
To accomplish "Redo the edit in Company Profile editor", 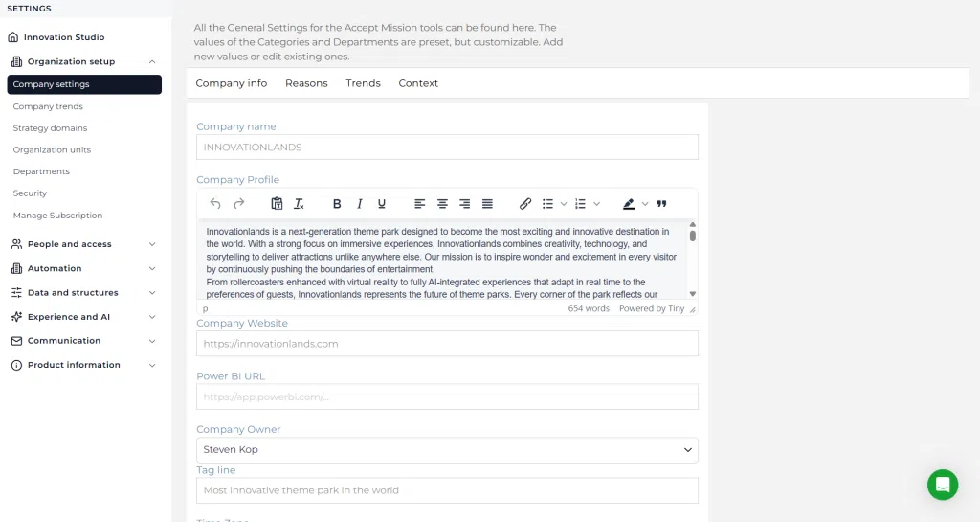I will click(238, 204).
